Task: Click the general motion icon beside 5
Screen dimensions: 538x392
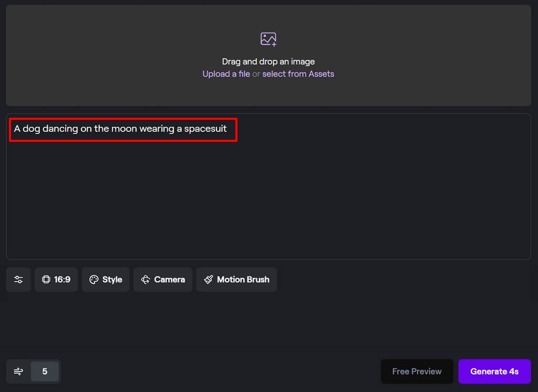Action: tap(18, 372)
